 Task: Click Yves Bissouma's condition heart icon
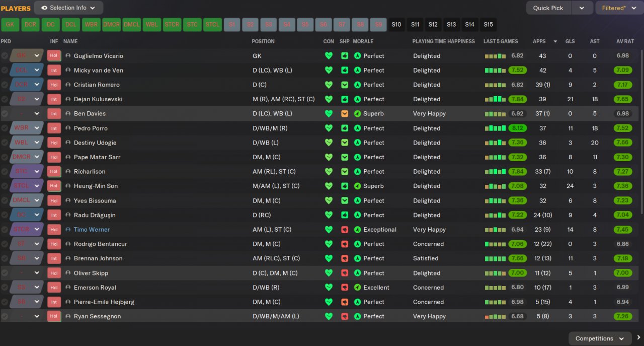(x=329, y=201)
